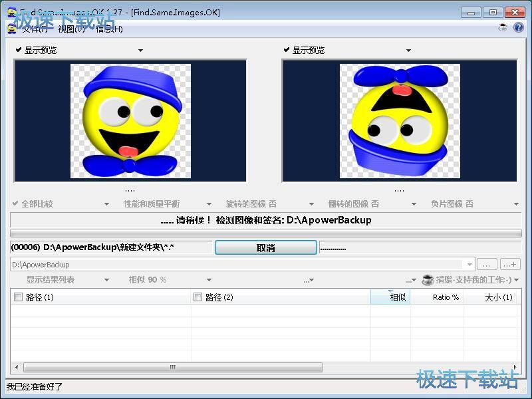Expand the left preview dropdown arrow
Image resolution: width=532 pixels, height=399 pixels.
coord(140,51)
